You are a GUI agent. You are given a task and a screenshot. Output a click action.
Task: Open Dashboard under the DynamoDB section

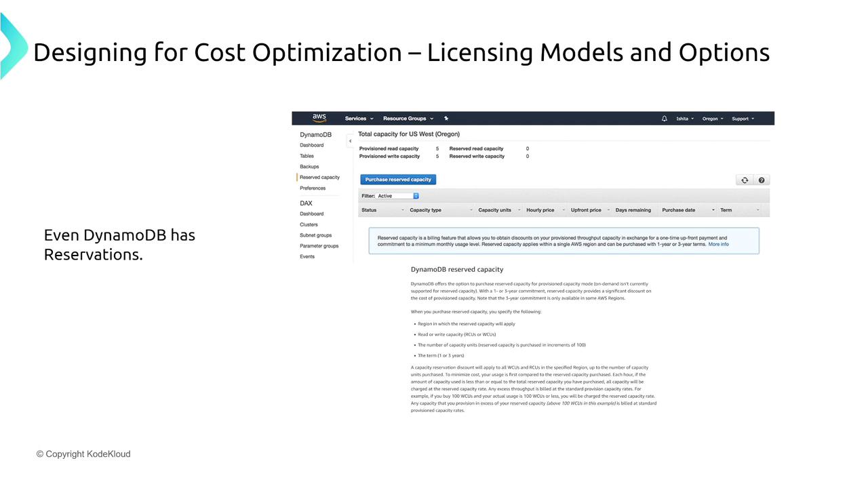tap(312, 145)
